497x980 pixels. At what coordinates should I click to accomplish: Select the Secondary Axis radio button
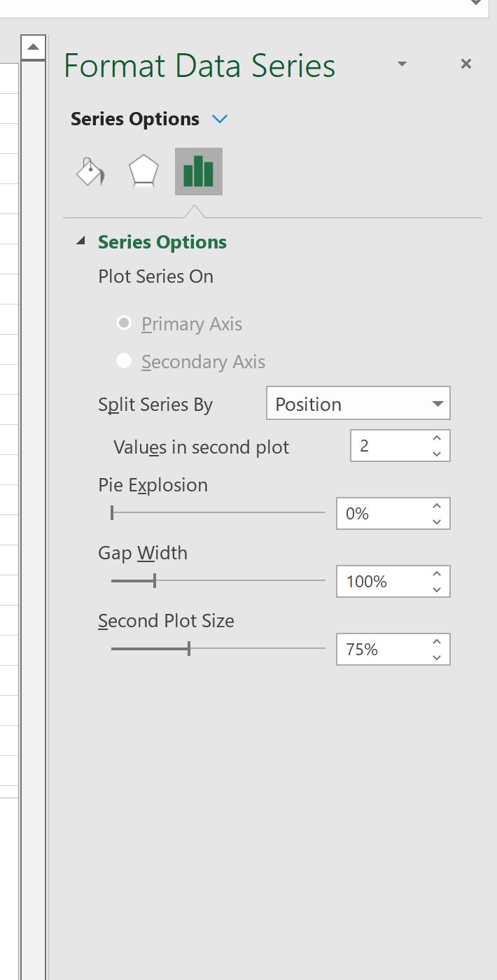(124, 360)
